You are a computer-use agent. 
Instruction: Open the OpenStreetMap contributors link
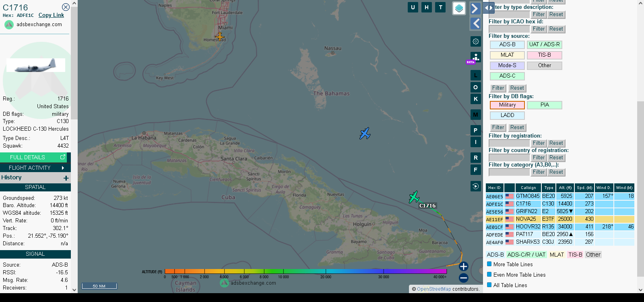[x=434, y=289]
